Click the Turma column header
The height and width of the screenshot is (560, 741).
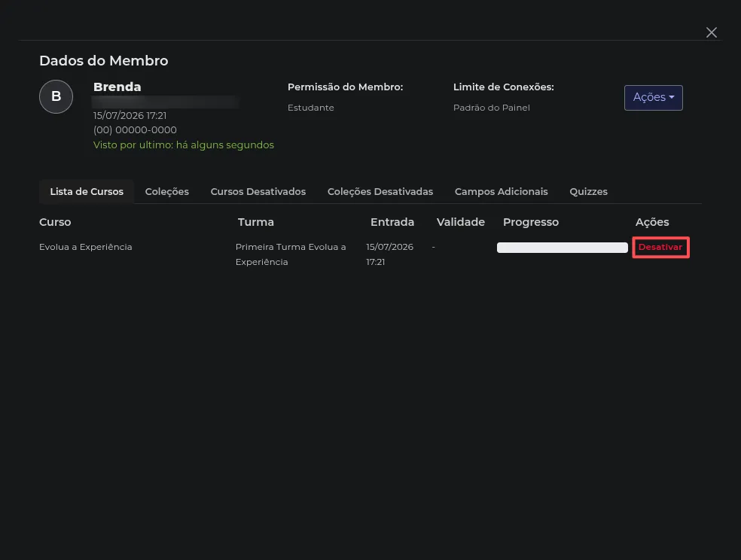[256, 222]
